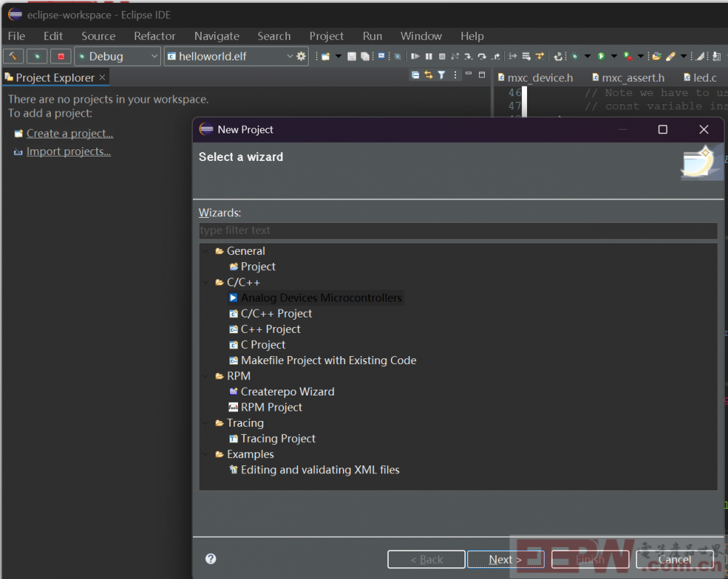Click the Open Element folder icon
Viewport: 728px width, 579px height.
(x=657, y=56)
